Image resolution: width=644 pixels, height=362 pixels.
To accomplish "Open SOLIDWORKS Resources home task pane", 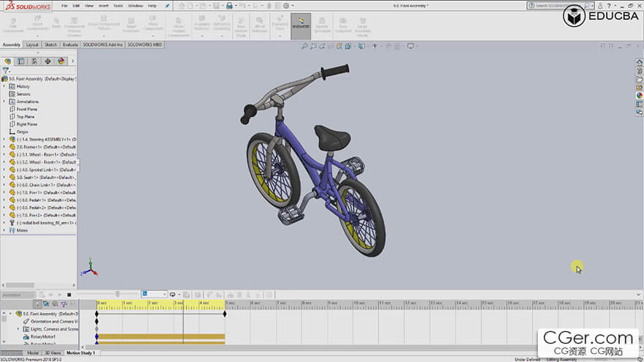I will click(640, 62).
